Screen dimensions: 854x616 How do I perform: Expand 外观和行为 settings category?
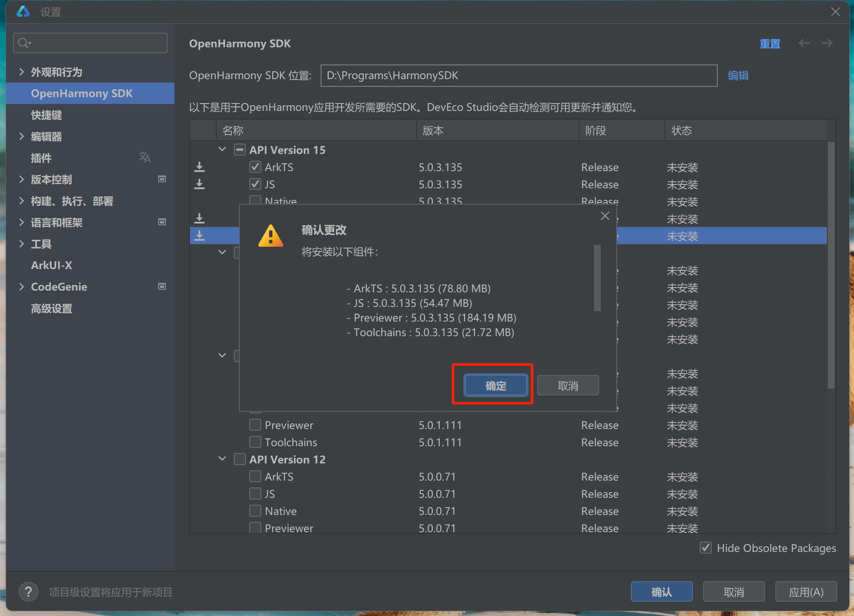21,72
